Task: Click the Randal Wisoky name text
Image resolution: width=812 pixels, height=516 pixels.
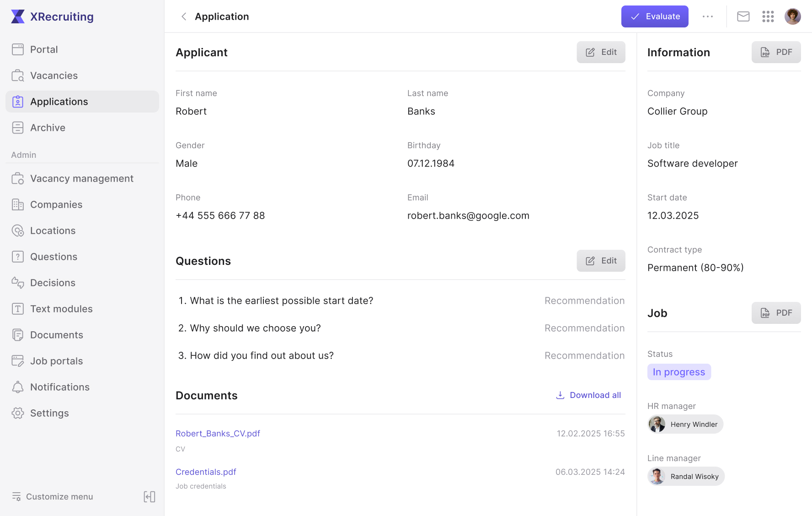Action: pos(694,477)
